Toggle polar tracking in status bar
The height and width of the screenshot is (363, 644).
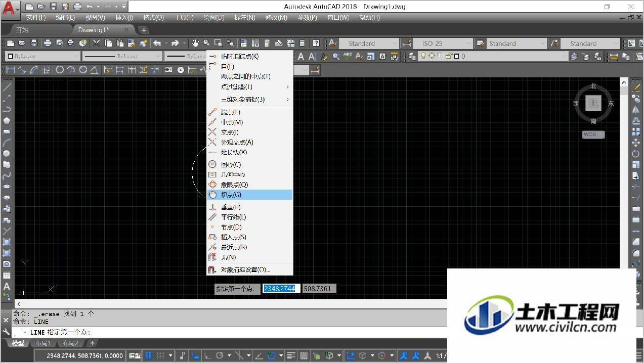click(x=220, y=355)
